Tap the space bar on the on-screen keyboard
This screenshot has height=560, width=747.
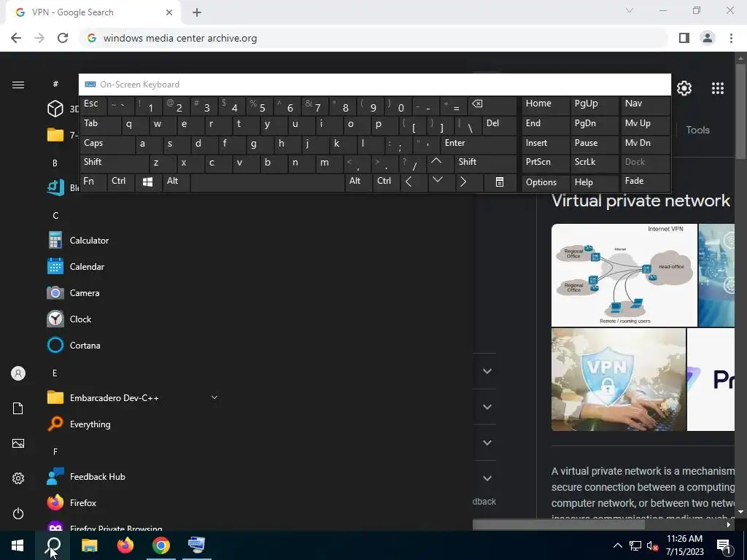(x=268, y=182)
